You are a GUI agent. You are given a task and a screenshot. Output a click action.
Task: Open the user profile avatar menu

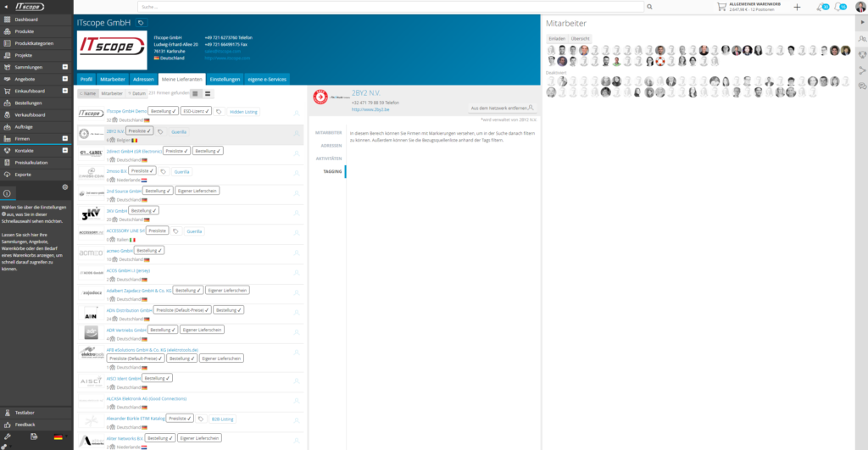[x=860, y=7]
